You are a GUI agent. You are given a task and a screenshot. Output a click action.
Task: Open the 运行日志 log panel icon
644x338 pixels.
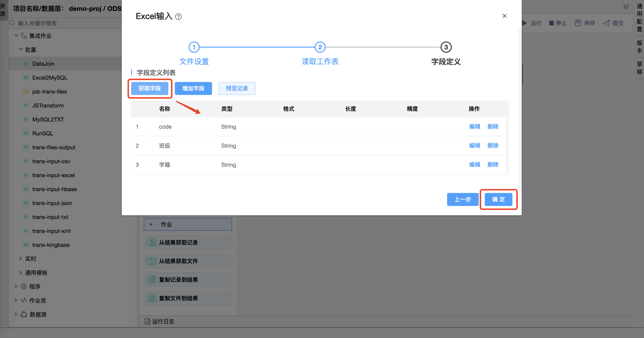tap(147, 321)
